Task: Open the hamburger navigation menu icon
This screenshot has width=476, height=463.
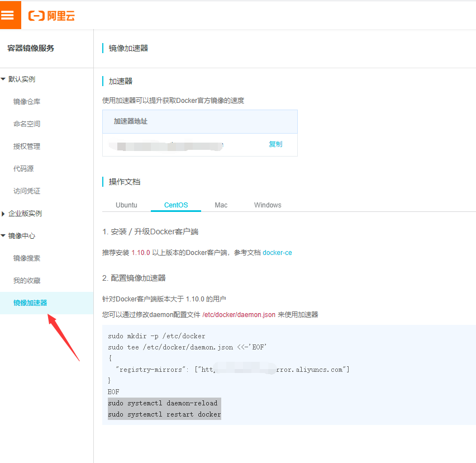Action: 10,15
